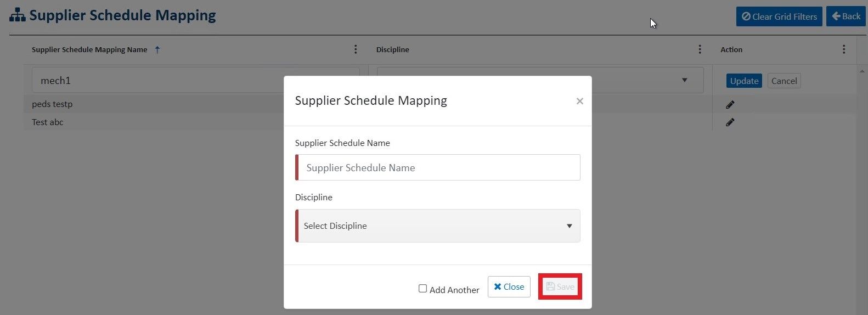The image size is (868, 315).
Task: Focus the Supplier Schedule Name input field
Action: (438, 168)
